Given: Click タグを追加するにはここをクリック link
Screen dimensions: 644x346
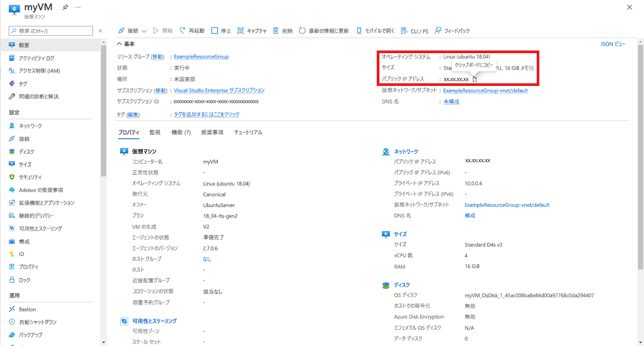Looking at the screenshot, I should (207, 114).
